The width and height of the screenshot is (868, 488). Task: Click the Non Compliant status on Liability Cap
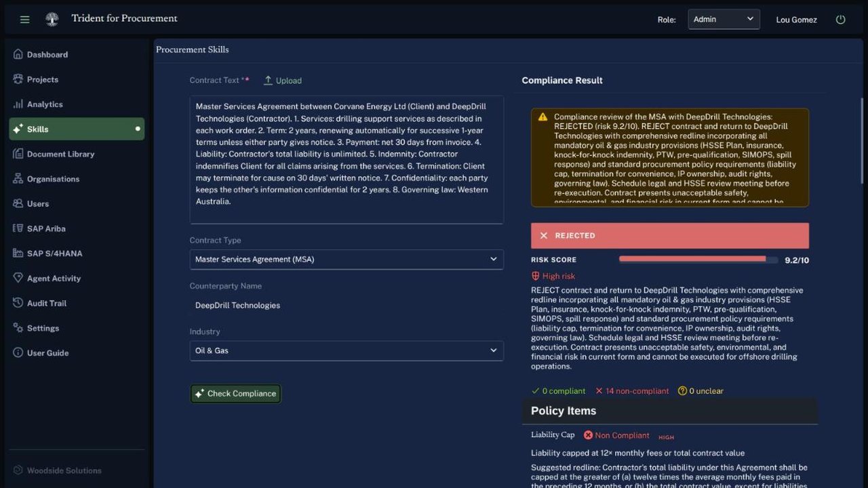click(x=616, y=435)
